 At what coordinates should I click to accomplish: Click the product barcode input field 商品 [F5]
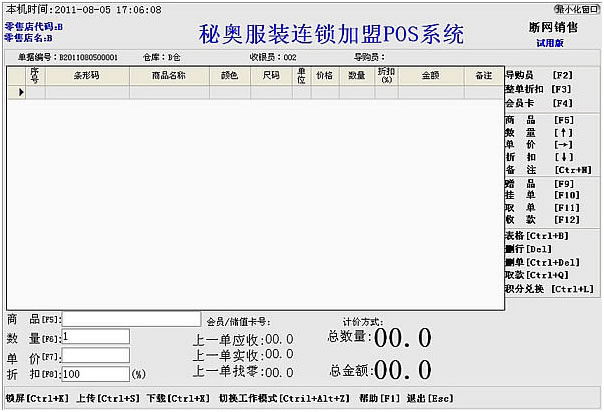[131, 319]
